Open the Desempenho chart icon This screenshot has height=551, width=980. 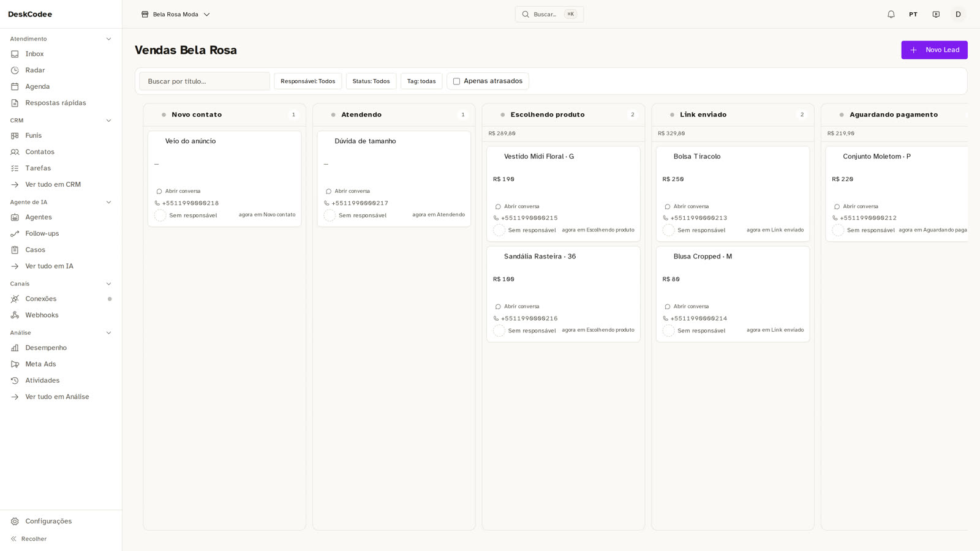click(x=15, y=348)
